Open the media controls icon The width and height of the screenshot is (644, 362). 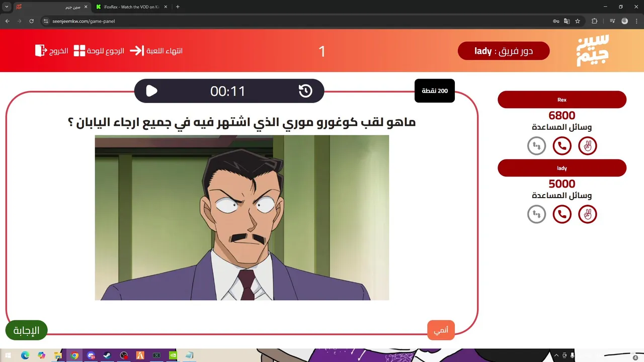tap(612, 21)
